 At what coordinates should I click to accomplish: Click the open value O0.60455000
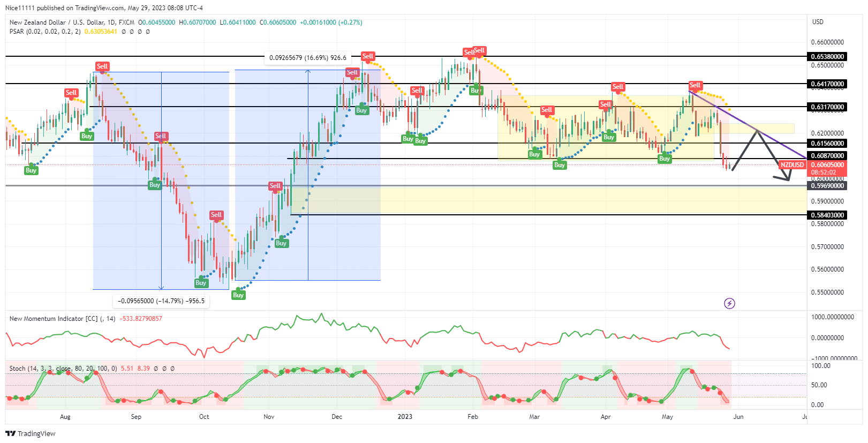[156, 22]
